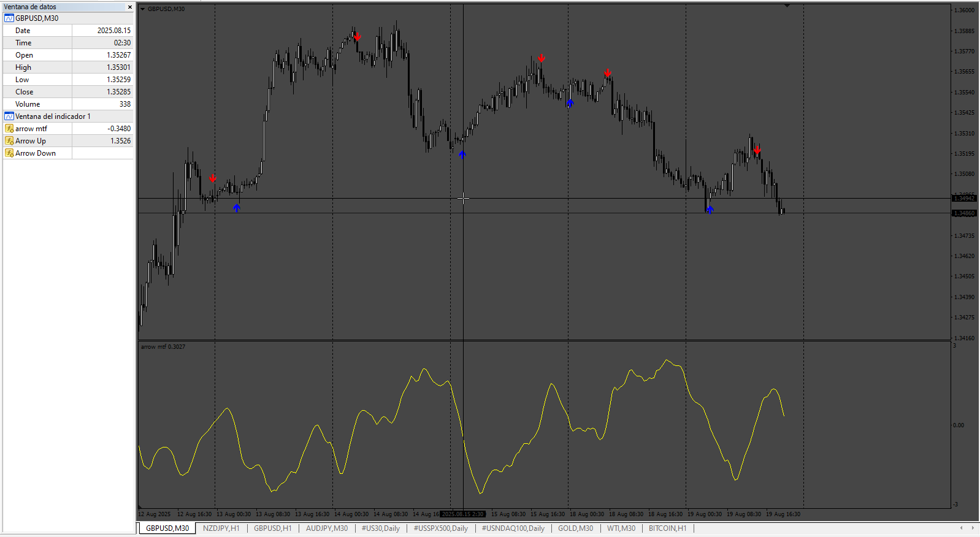
Task: Go to the WTI,M30 chart tab
Action: point(621,528)
